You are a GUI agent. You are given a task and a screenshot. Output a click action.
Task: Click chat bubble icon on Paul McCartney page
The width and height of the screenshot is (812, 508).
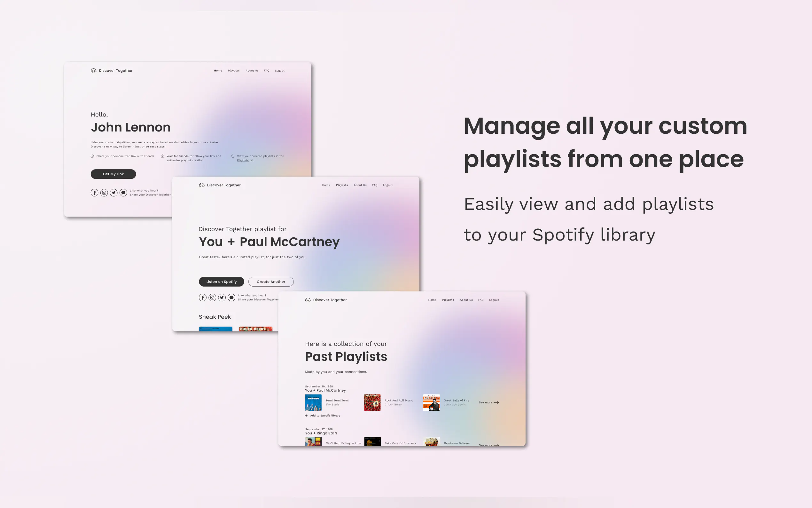[x=231, y=298]
